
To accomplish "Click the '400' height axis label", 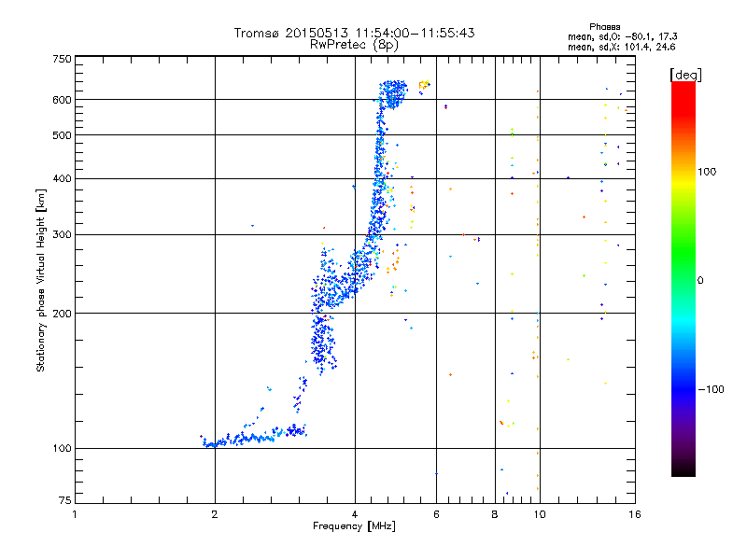I will tap(62, 179).
